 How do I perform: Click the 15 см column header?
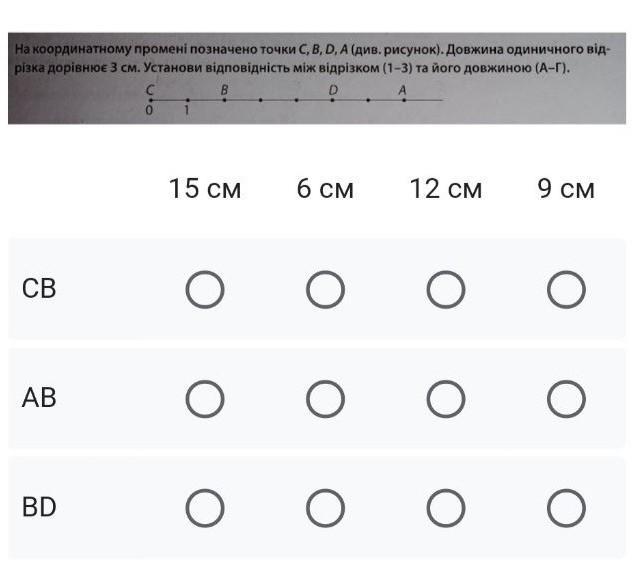click(205, 189)
